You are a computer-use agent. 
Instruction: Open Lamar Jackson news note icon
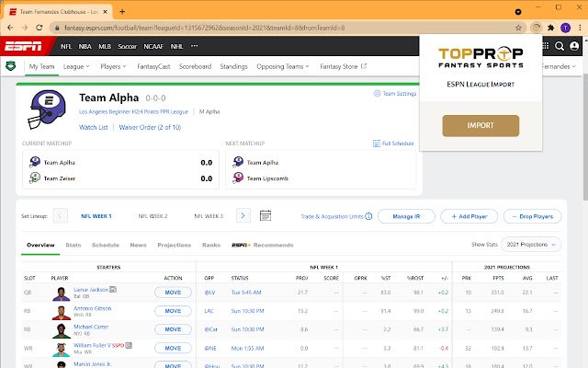[x=113, y=290]
